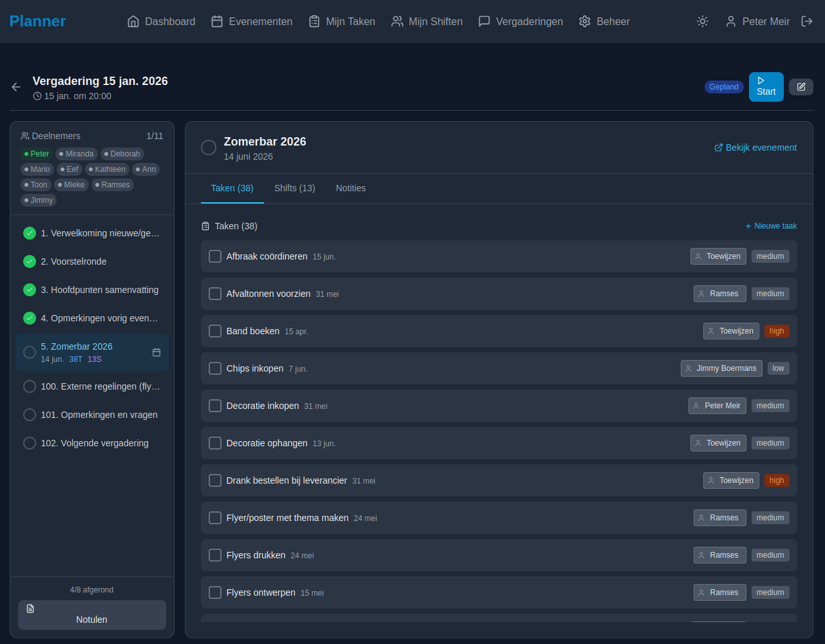Change Ramses assignee on Flyers ontwerpen

tap(720, 592)
